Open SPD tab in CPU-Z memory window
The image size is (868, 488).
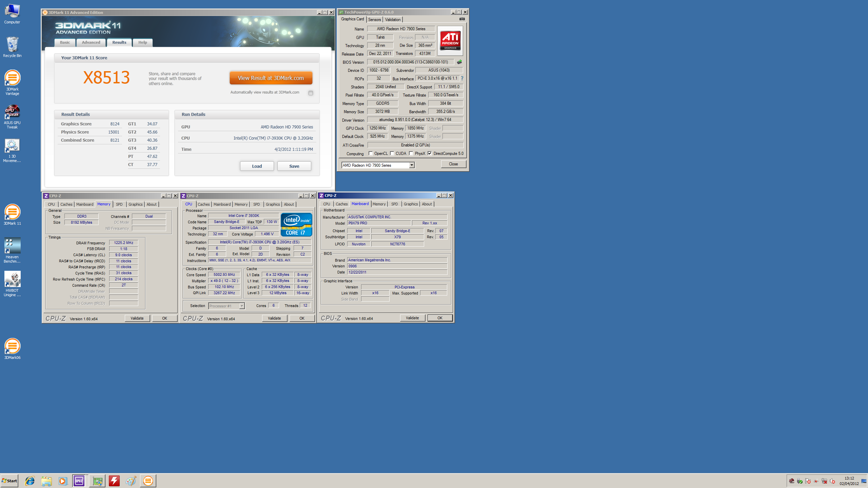pyautogui.click(x=119, y=204)
